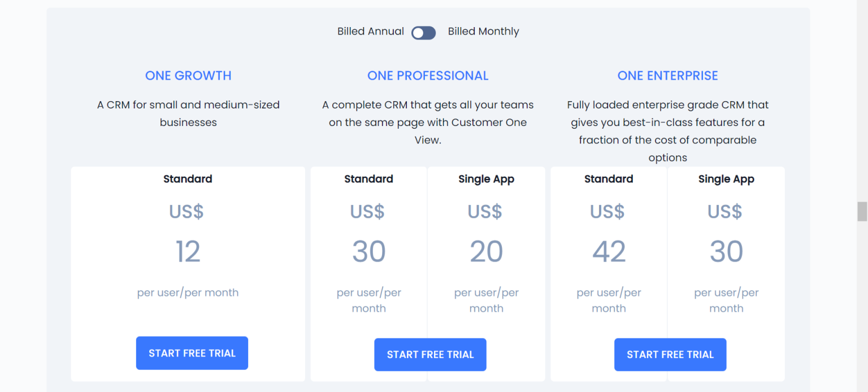
Task: Click the page's vertical scrollbar thumb
Action: click(862, 211)
